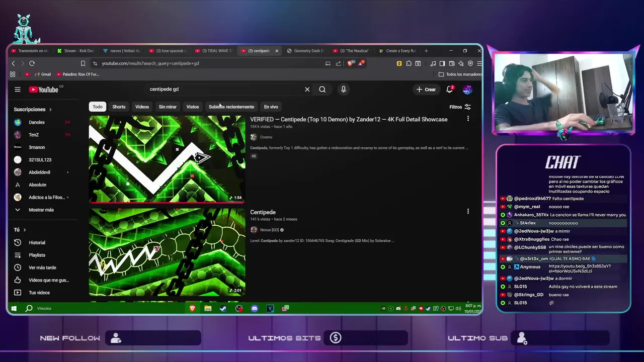Play the Nexus [GD] Centipede thumbnail
644x362 pixels.
click(x=167, y=252)
